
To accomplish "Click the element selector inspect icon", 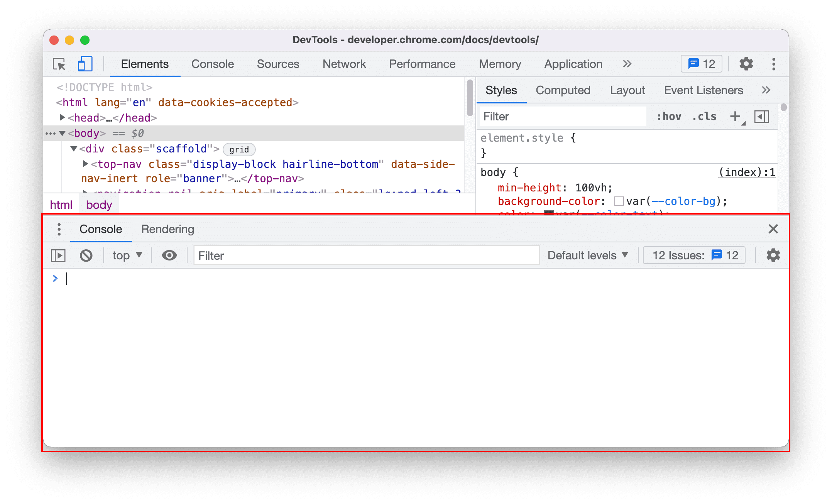I will 59,64.
